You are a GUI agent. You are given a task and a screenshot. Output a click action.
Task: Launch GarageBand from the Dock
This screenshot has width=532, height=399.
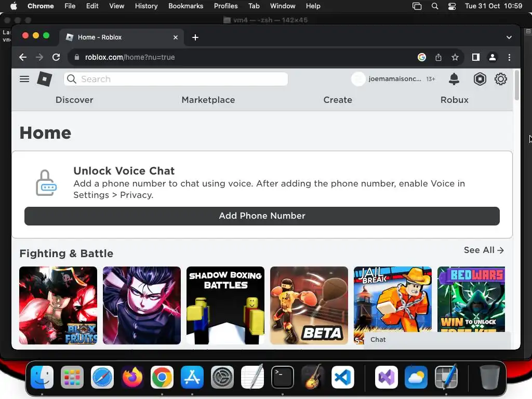pyautogui.click(x=312, y=377)
